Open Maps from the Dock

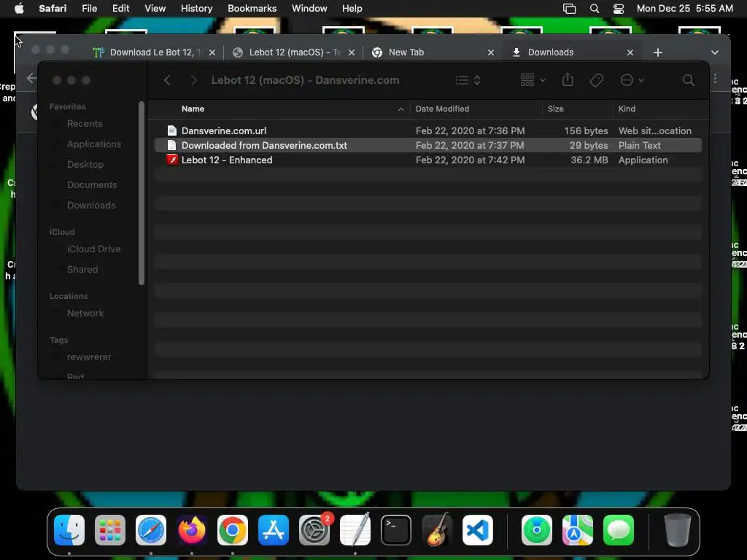(578, 530)
